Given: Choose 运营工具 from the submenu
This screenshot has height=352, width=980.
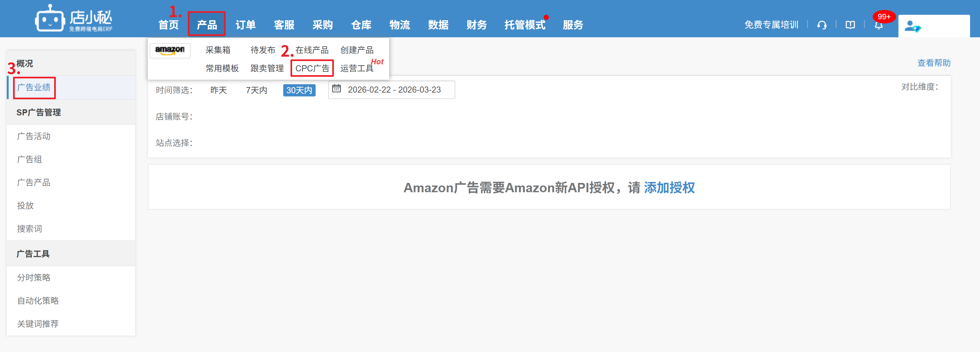Looking at the screenshot, I should coord(356,68).
